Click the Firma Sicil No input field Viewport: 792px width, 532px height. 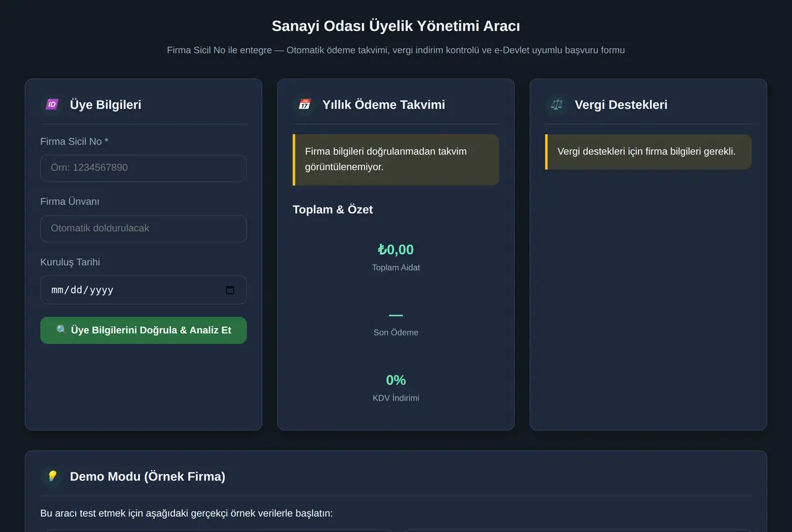click(x=143, y=168)
